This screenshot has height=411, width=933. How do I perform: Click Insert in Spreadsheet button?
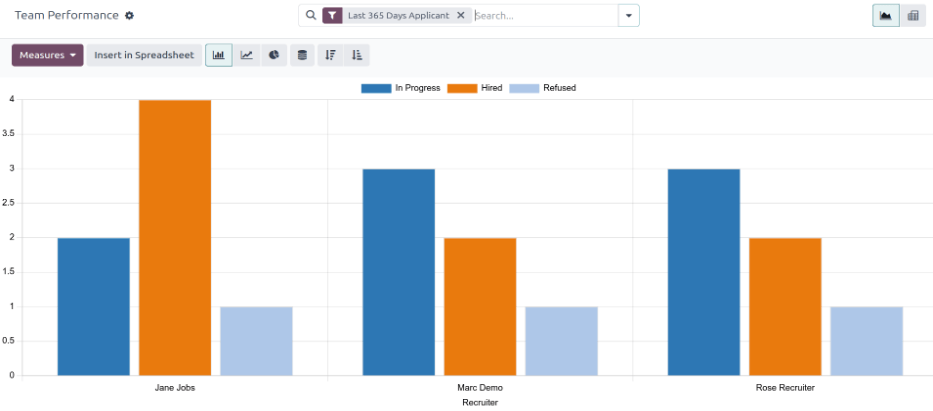[144, 55]
